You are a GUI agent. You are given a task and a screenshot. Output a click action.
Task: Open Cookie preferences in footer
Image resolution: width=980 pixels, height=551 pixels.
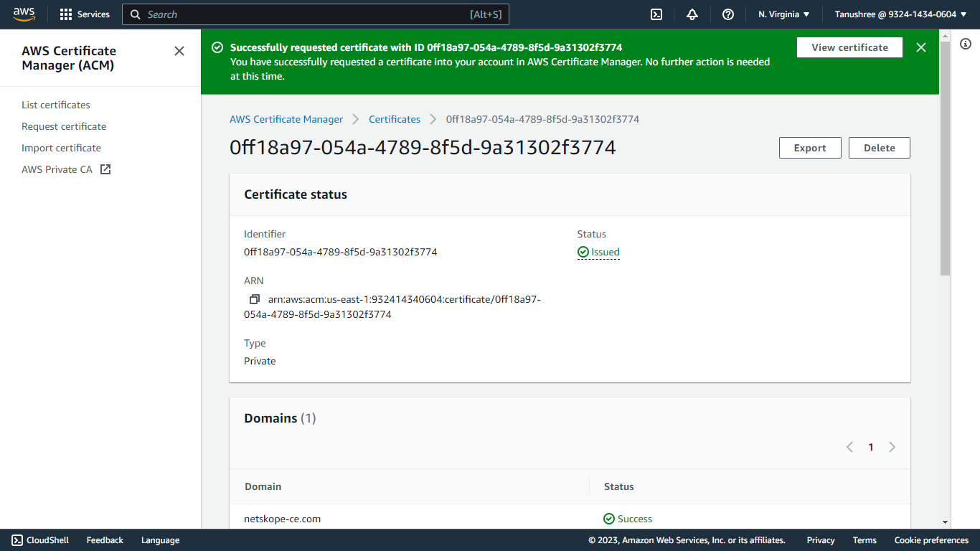(x=931, y=540)
